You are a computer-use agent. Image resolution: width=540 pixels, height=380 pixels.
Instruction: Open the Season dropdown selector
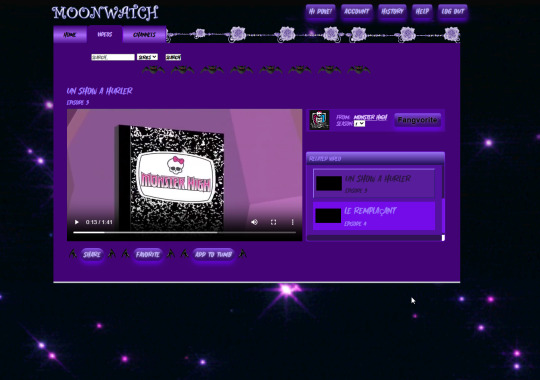point(360,124)
